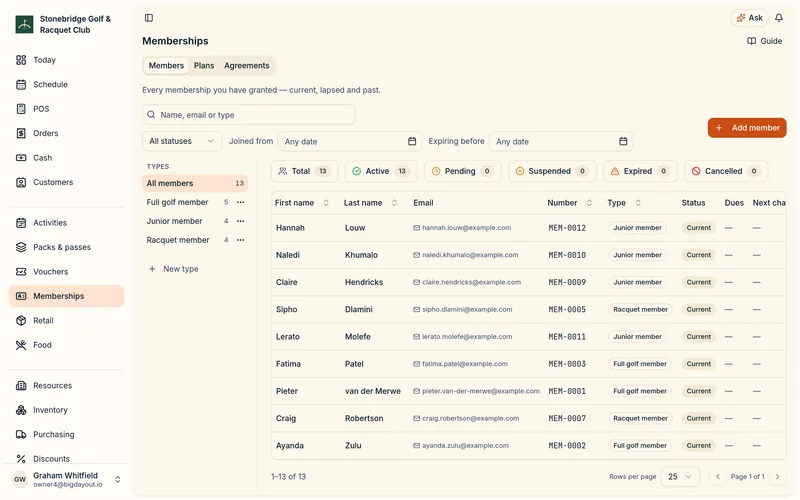
Task: Open the Guide link
Action: click(x=764, y=41)
